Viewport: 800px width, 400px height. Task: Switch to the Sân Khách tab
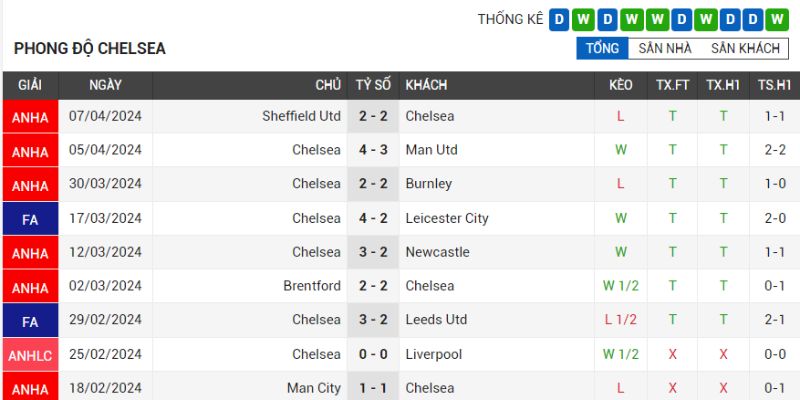point(745,48)
